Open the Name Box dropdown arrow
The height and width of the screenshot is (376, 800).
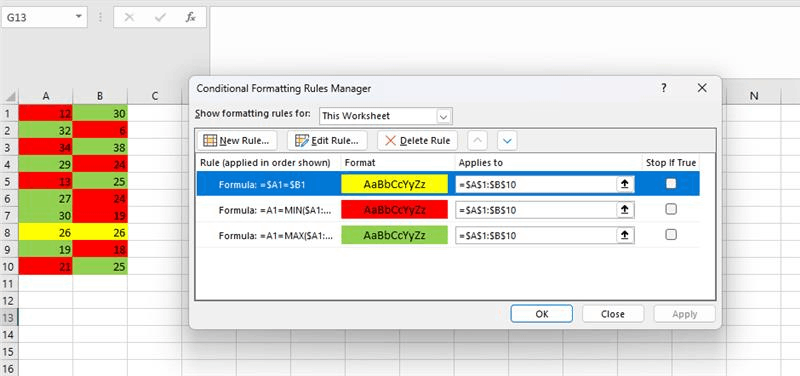79,17
